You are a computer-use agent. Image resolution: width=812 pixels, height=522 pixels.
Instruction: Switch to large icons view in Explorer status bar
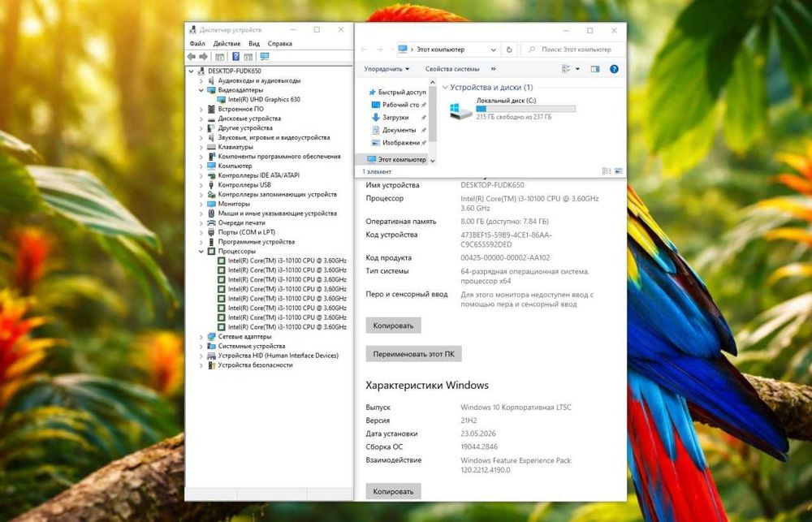tap(618, 171)
